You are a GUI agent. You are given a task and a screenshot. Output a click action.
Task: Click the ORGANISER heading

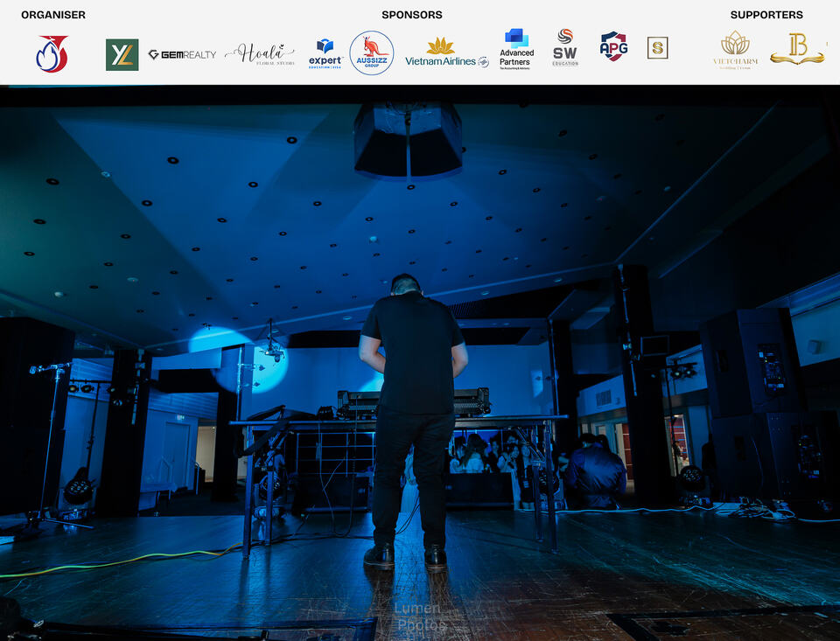pyautogui.click(x=53, y=15)
